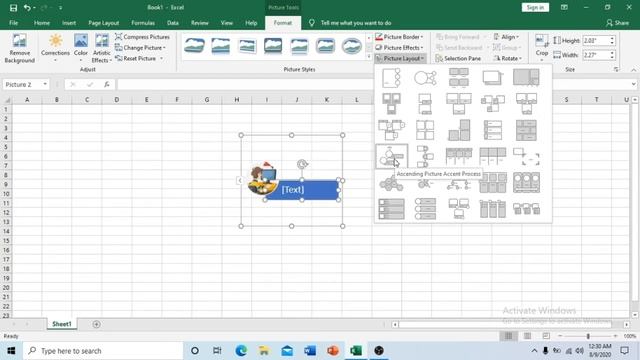Open Microsoft Edge from the taskbar

tap(241, 351)
